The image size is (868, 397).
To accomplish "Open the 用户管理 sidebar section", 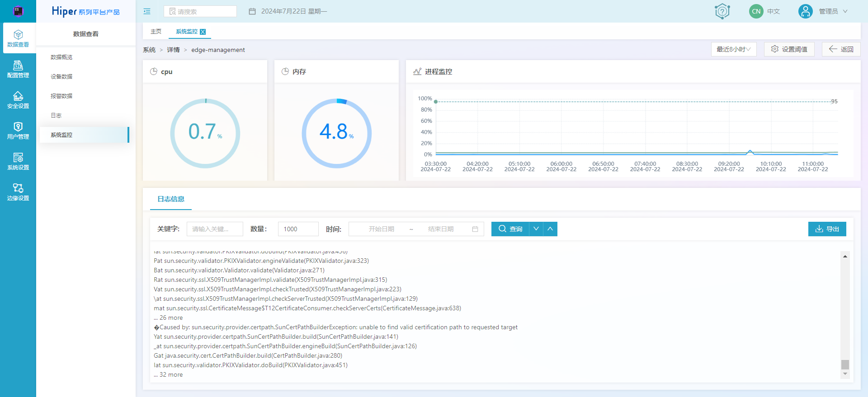I will 18,131.
